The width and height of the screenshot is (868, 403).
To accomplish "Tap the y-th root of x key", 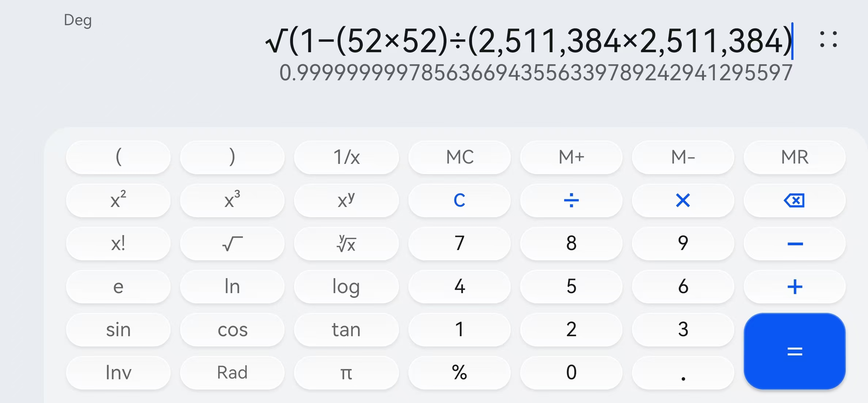I will pyautogui.click(x=346, y=243).
